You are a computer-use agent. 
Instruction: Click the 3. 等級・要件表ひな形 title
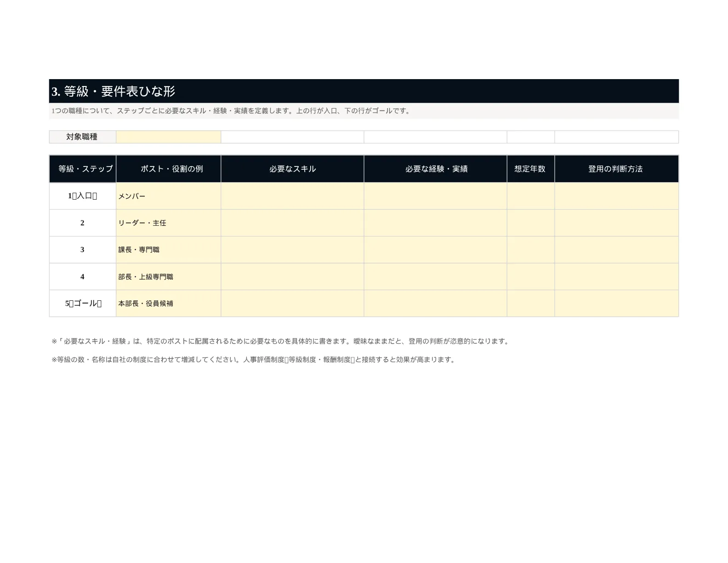pyautogui.click(x=113, y=91)
